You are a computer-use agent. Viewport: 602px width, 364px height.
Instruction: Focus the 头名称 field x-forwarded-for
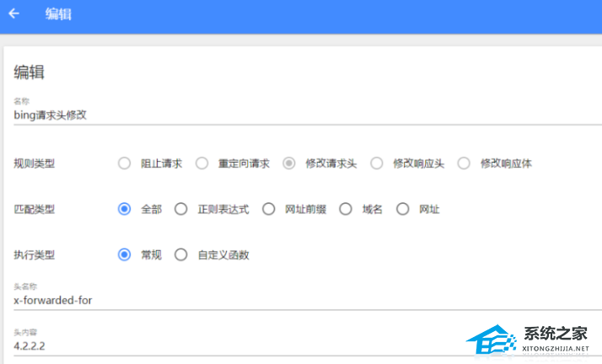coord(308,300)
